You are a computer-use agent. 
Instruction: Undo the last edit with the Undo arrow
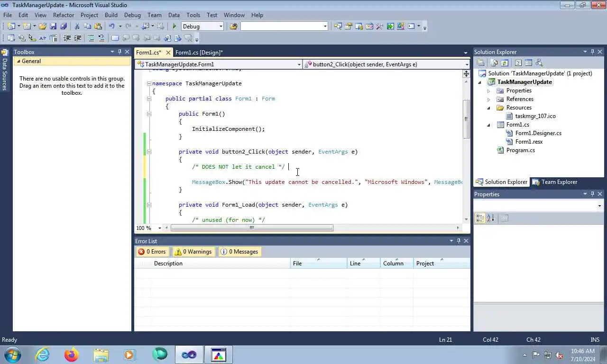click(x=112, y=27)
